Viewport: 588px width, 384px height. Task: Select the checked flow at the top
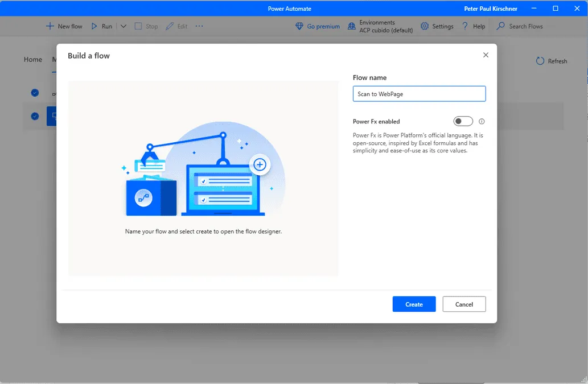coord(34,93)
